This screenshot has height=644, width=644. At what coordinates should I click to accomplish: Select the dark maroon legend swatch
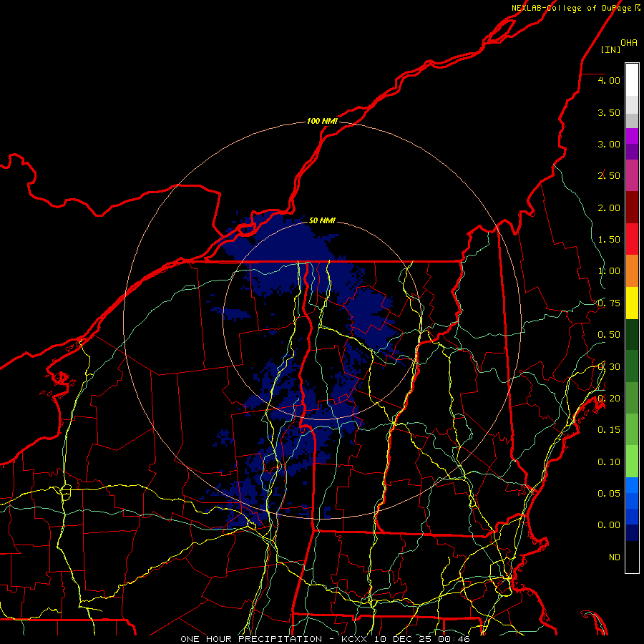tap(632, 208)
